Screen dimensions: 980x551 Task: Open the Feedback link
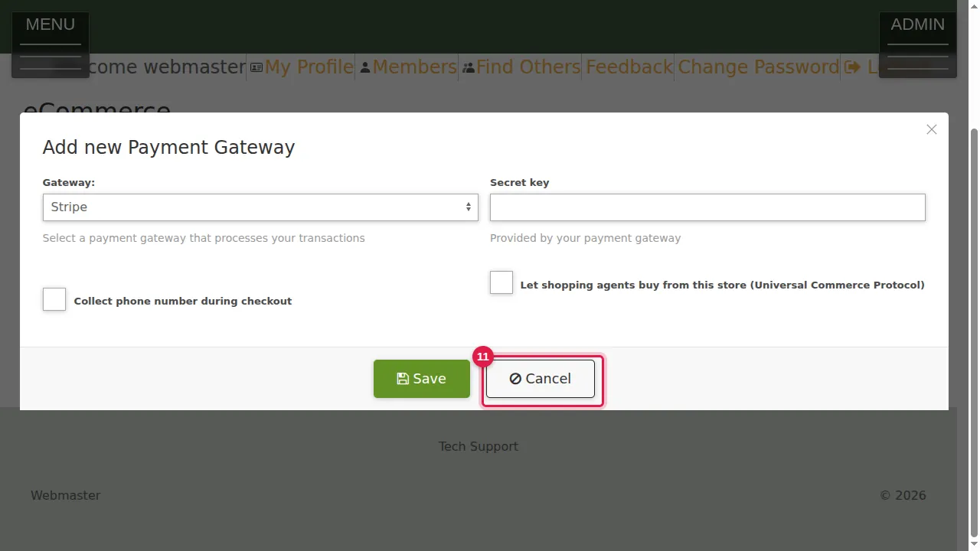pos(629,67)
